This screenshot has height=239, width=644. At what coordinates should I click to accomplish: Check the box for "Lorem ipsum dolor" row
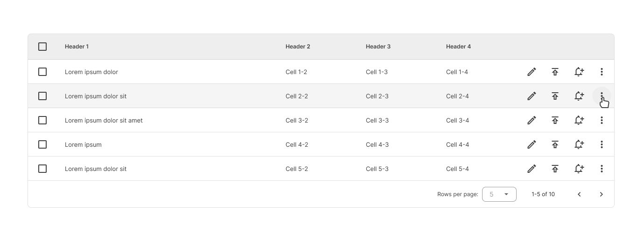click(x=42, y=72)
